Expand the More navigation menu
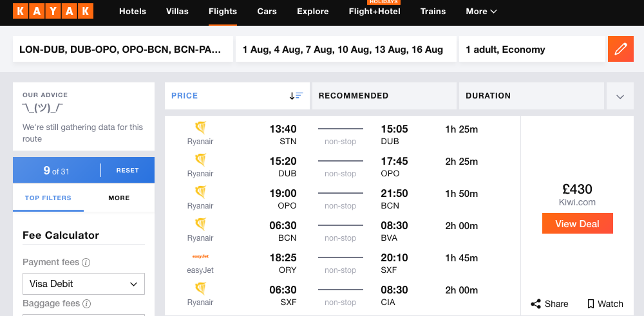Screen dimensions: 644x316 pyautogui.click(x=481, y=12)
